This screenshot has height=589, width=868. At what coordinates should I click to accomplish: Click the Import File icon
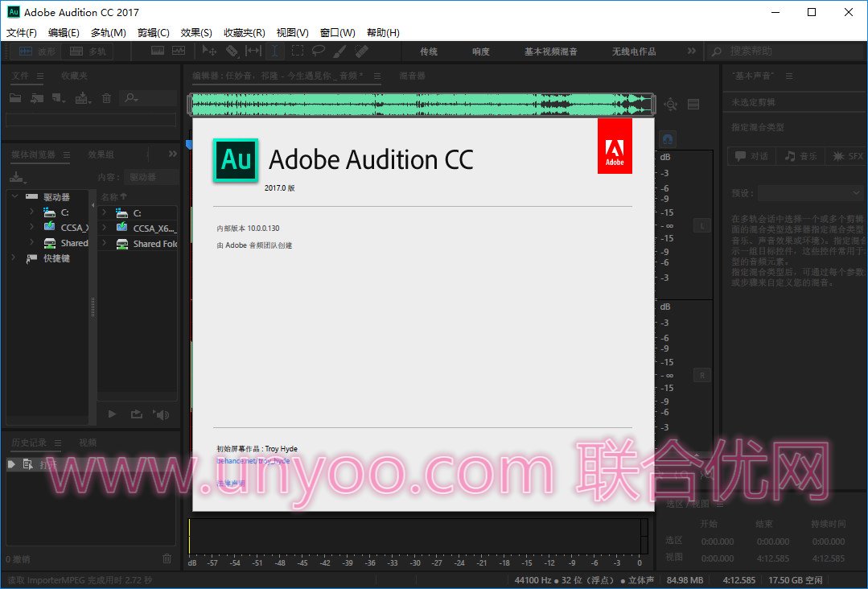pos(37,98)
